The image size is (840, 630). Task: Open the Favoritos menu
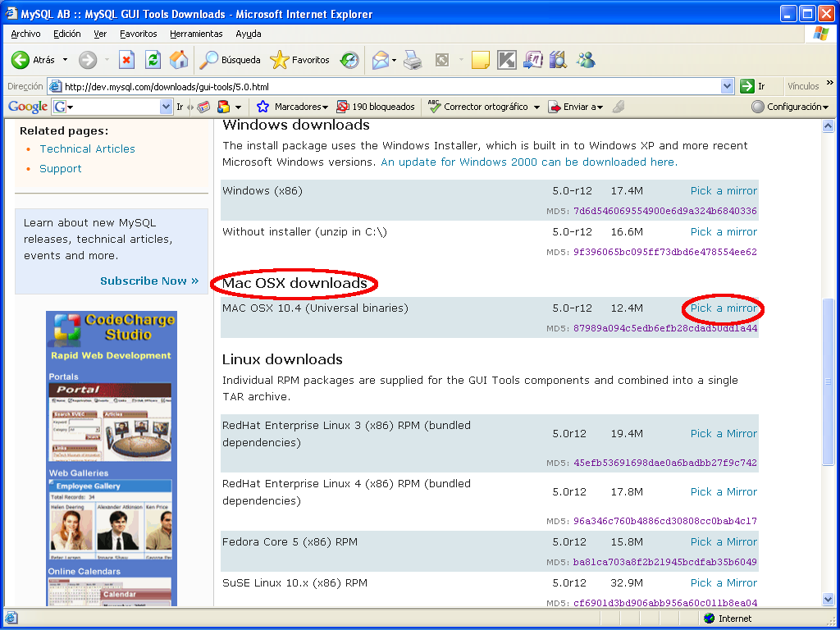[138, 34]
